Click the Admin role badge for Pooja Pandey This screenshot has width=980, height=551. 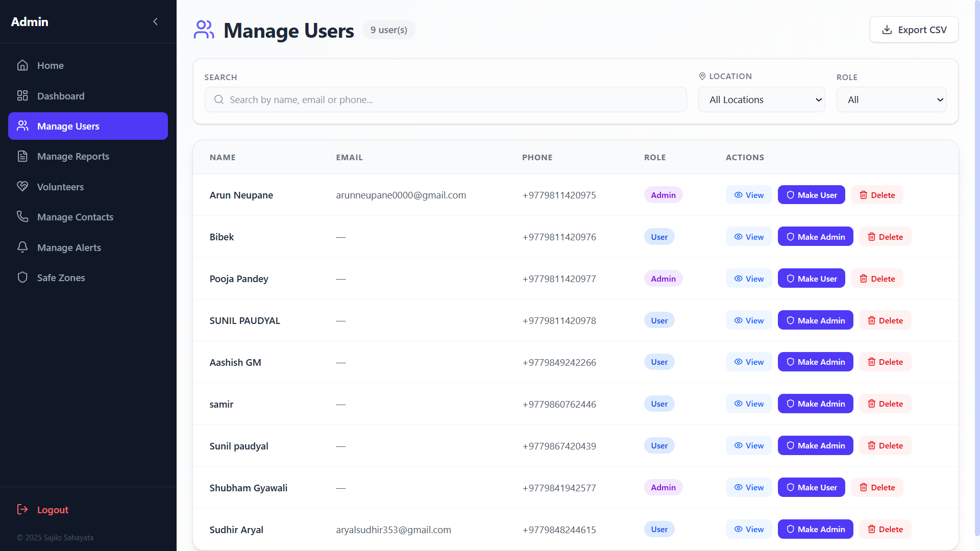tap(663, 279)
